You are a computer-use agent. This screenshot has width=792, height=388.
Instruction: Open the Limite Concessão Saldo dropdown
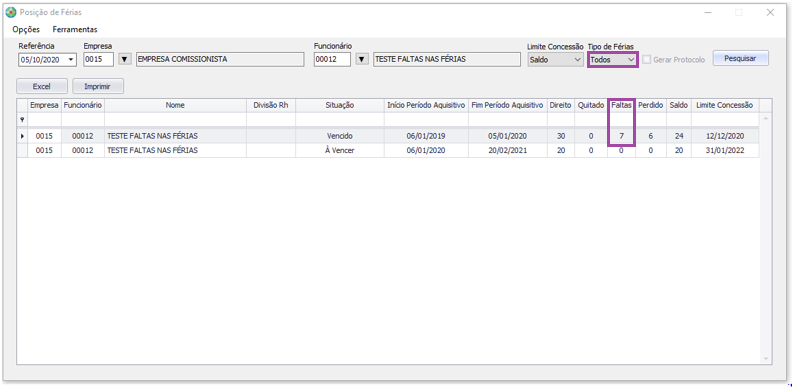(556, 60)
